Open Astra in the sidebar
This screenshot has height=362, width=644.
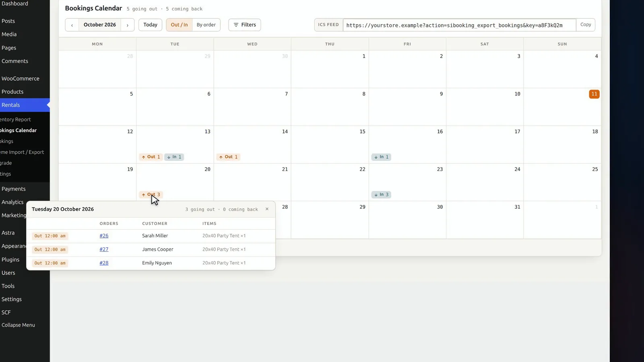click(8, 233)
